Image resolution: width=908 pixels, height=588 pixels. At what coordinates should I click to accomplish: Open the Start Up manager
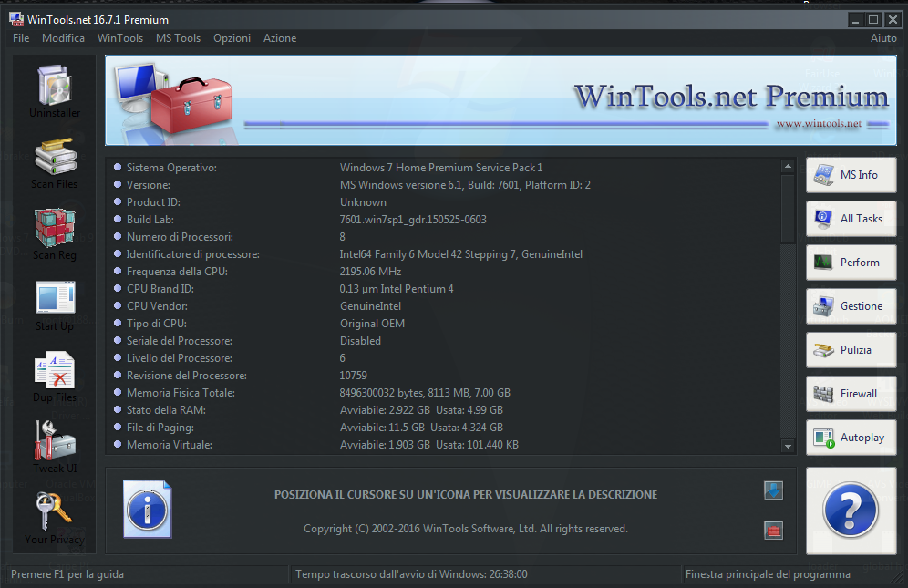click(55, 306)
